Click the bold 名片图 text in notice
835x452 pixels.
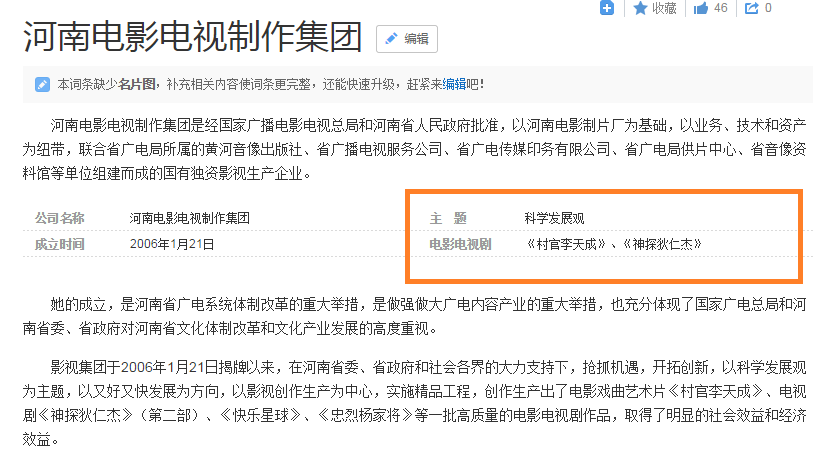(136, 84)
